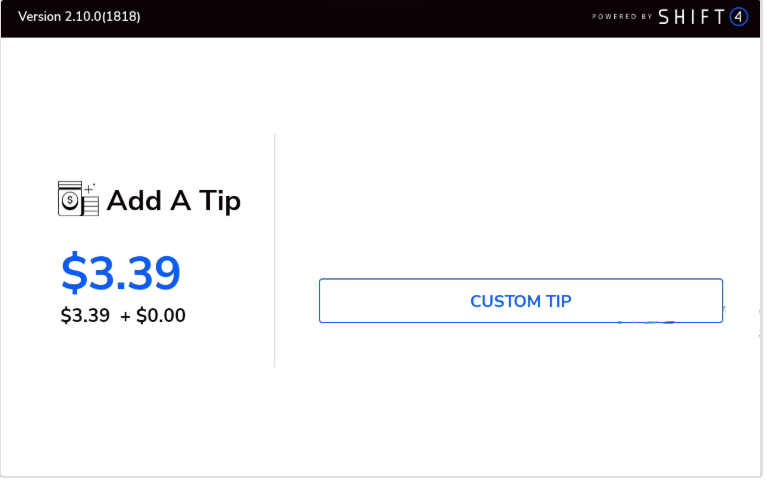Click the Add A Tip cash icon
The width and height of the screenshot is (767, 482).
click(x=78, y=199)
